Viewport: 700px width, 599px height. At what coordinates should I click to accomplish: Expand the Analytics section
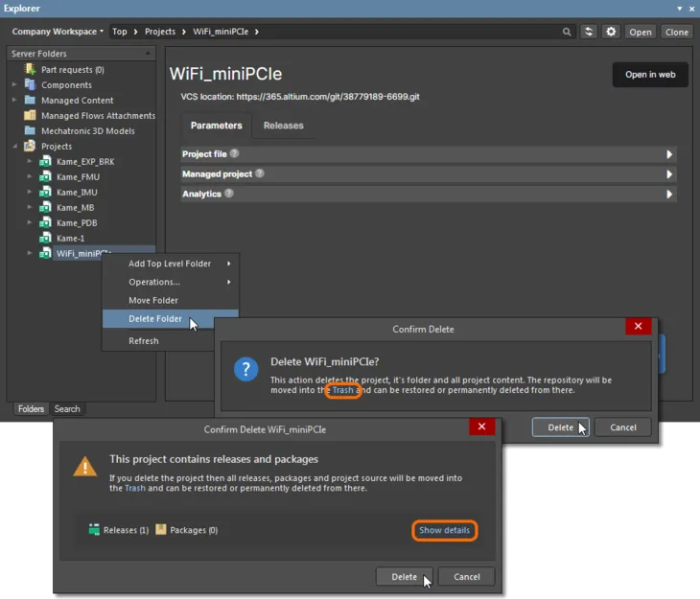pos(668,195)
